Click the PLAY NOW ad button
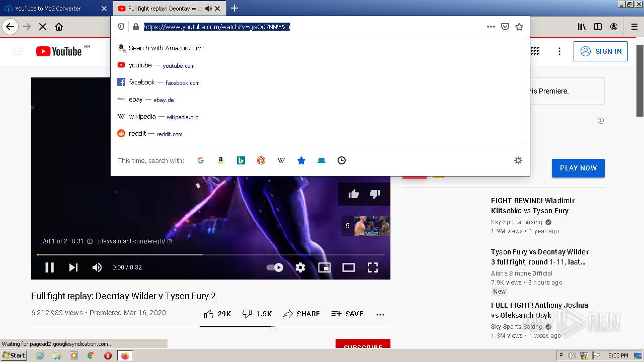Screen dimensions: 644x362 click(x=578, y=168)
